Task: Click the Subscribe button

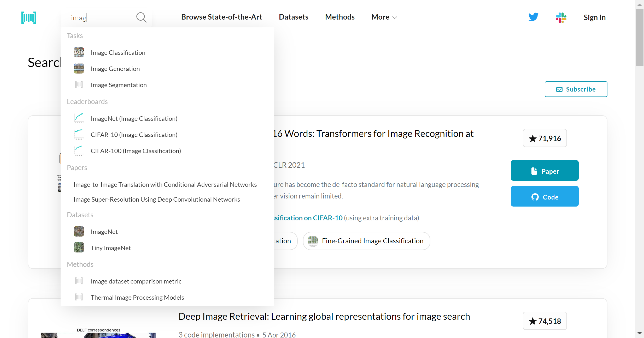Action: (576, 89)
